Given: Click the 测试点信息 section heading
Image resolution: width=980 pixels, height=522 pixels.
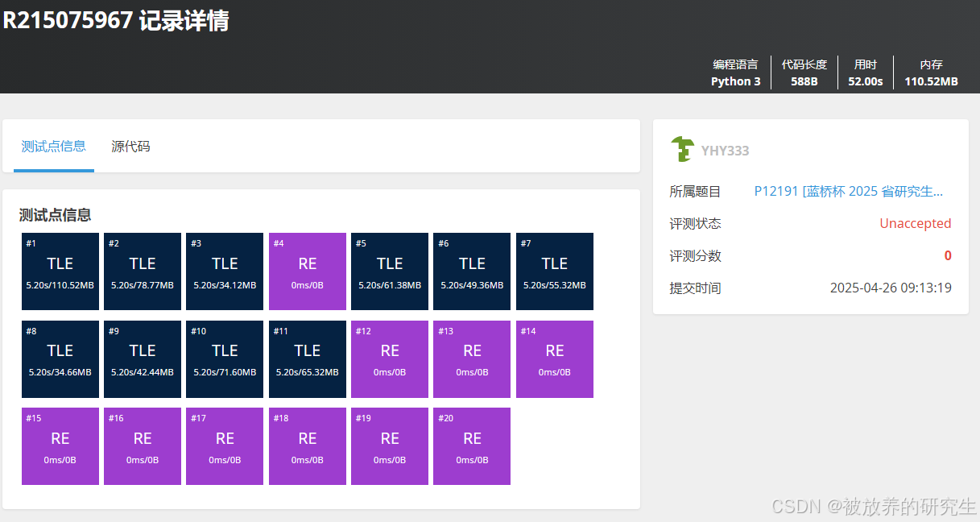Looking at the screenshot, I should (55, 215).
